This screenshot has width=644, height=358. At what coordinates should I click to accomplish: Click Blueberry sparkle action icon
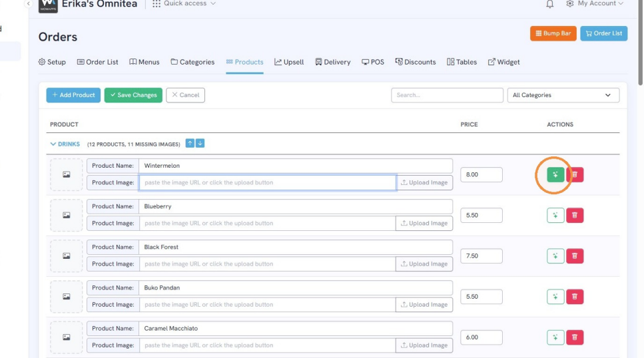pyautogui.click(x=555, y=215)
